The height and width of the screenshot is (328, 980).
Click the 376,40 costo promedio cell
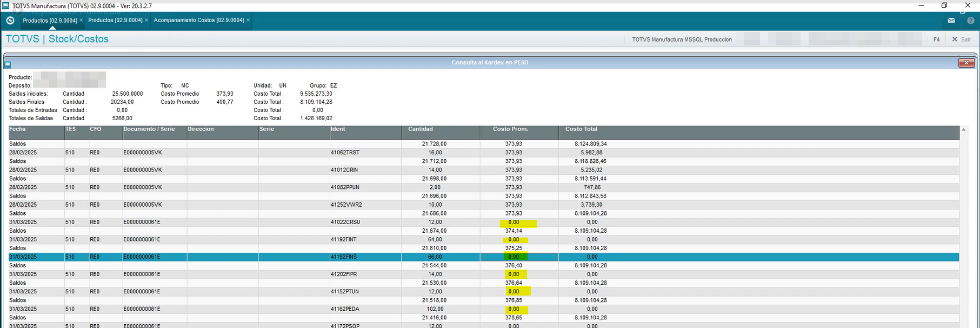tap(514, 265)
